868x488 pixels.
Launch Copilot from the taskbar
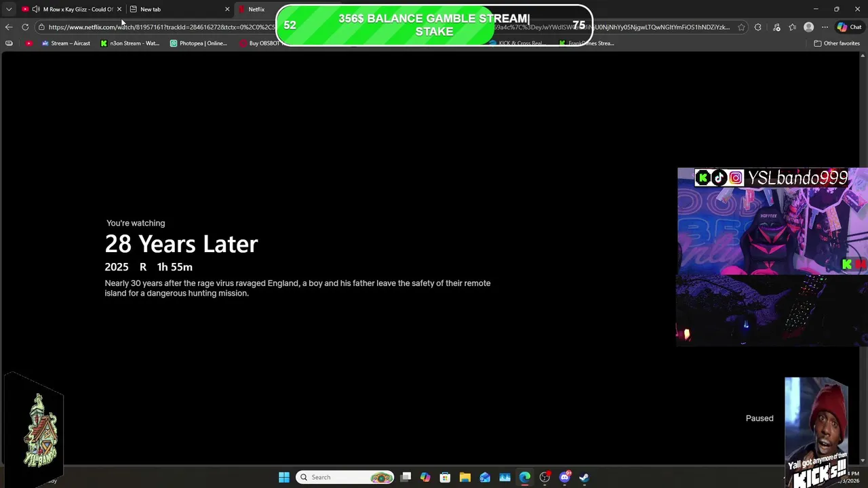click(425, 477)
